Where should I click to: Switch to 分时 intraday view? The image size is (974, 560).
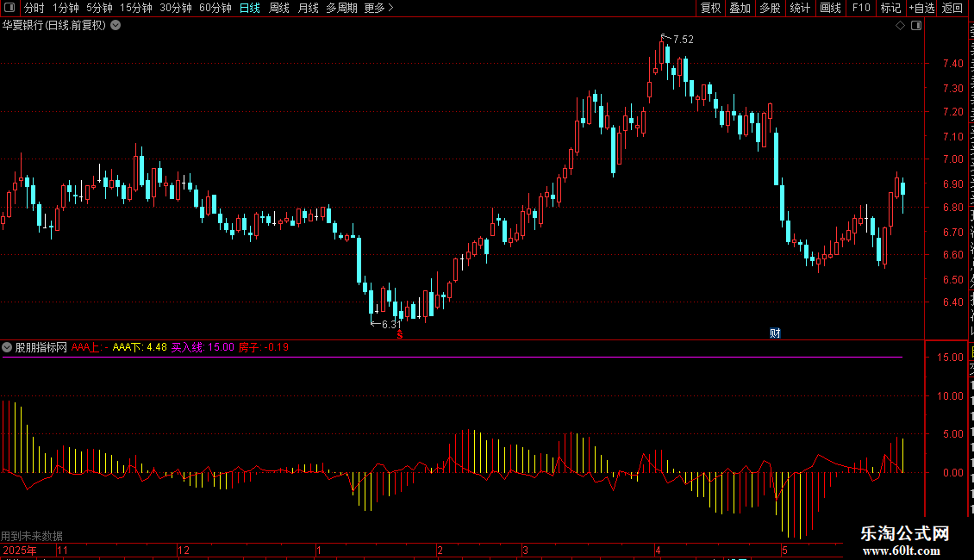34,8
